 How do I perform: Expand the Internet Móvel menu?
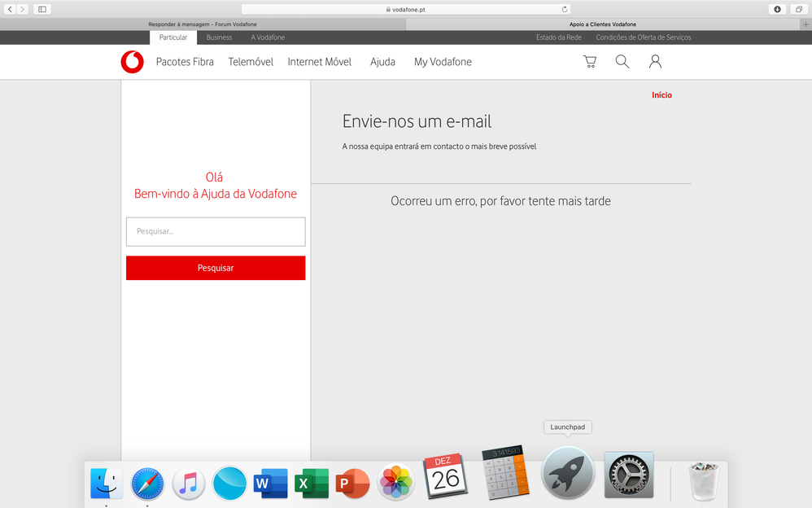point(320,62)
